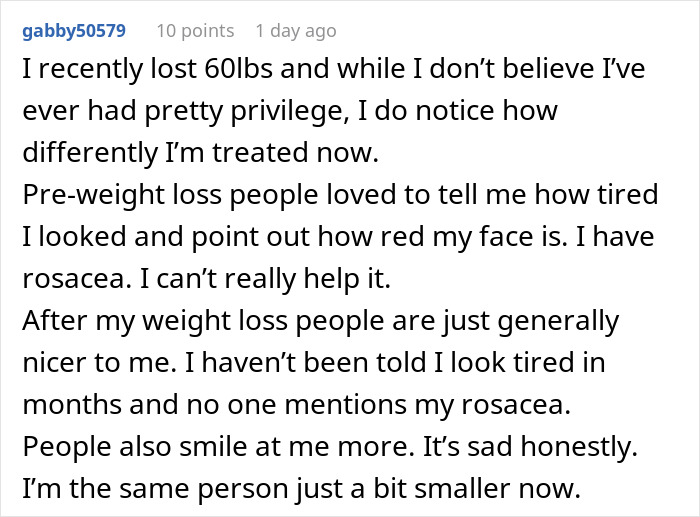
Task: Click the "1 day ago" timestamp
Action: click(x=296, y=31)
